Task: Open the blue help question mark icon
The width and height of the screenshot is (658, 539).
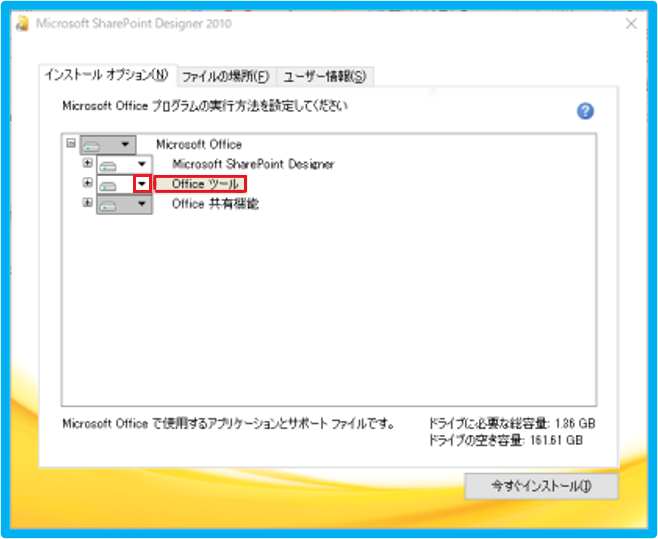Action: pyautogui.click(x=585, y=111)
